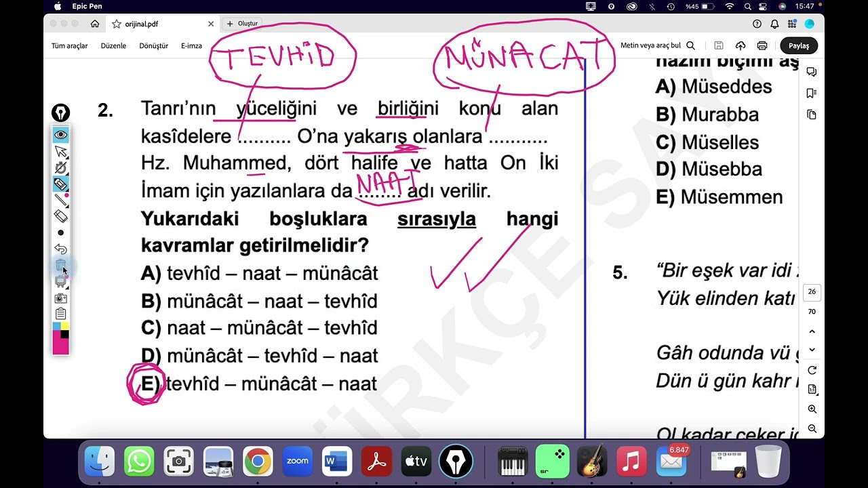Open the Düzenle menu

113,46
